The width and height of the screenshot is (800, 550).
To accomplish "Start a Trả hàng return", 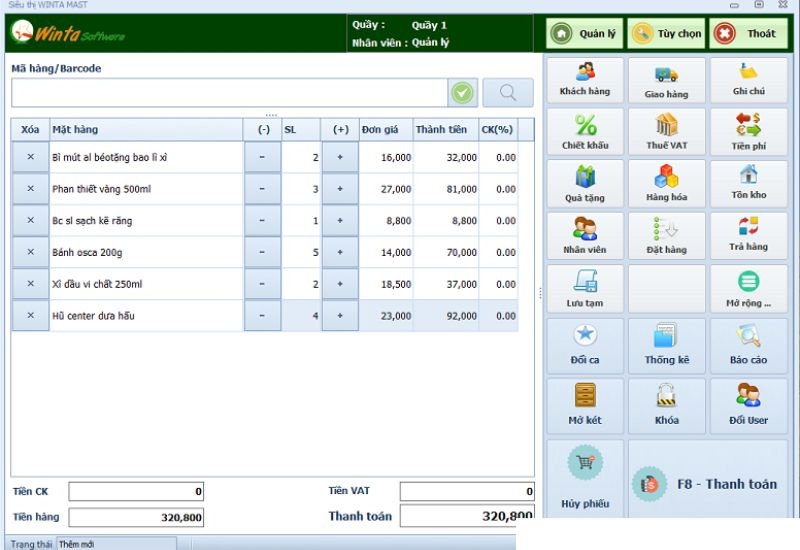I will [x=748, y=236].
